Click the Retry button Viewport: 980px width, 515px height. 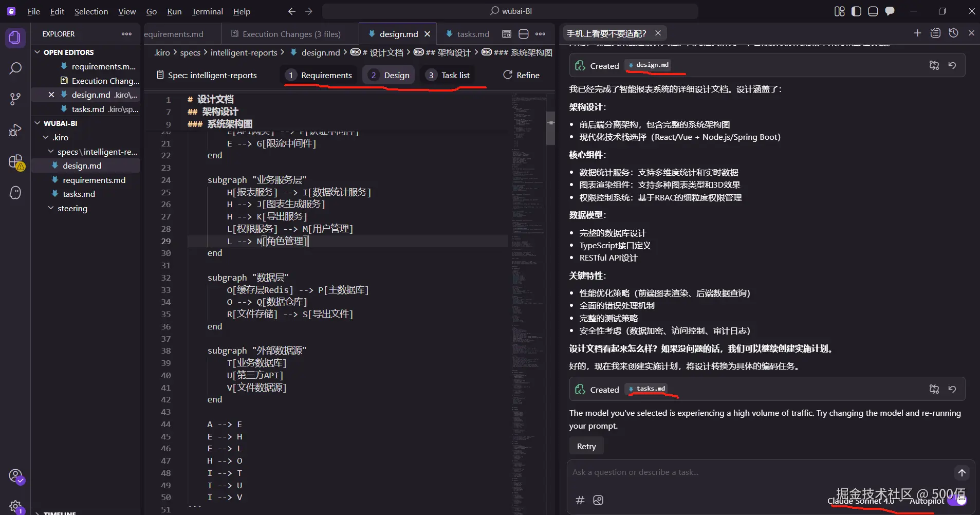[586, 446]
